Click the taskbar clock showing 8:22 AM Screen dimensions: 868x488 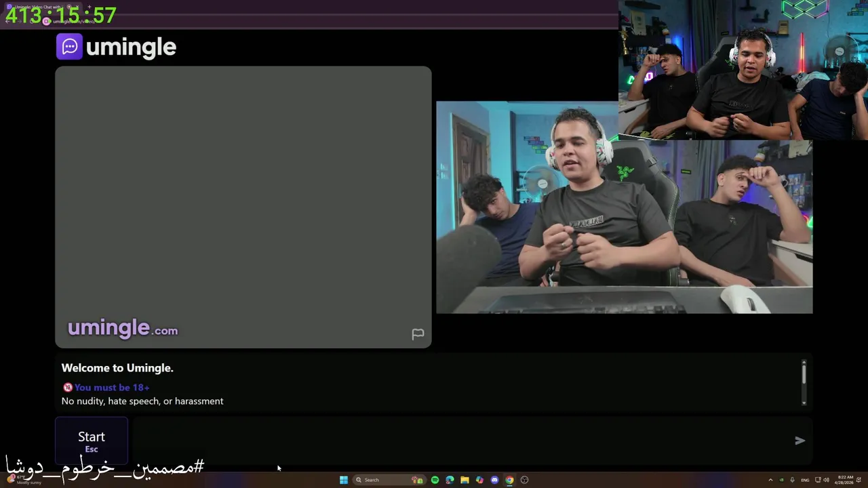pos(845,480)
